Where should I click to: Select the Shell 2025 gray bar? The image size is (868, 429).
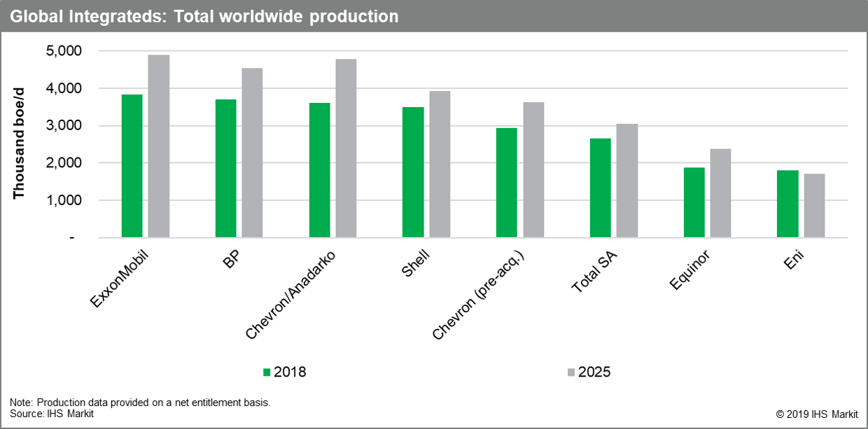coord(440,164)
